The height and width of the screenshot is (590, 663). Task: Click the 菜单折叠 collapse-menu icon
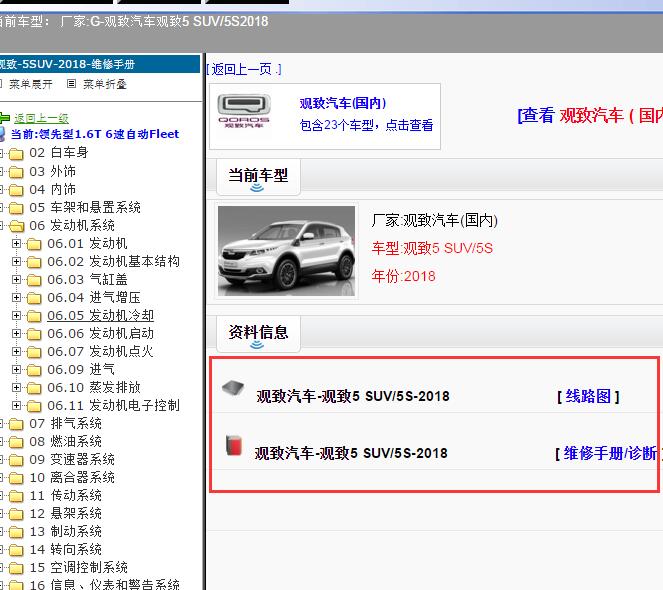click(x=71, y=83)
